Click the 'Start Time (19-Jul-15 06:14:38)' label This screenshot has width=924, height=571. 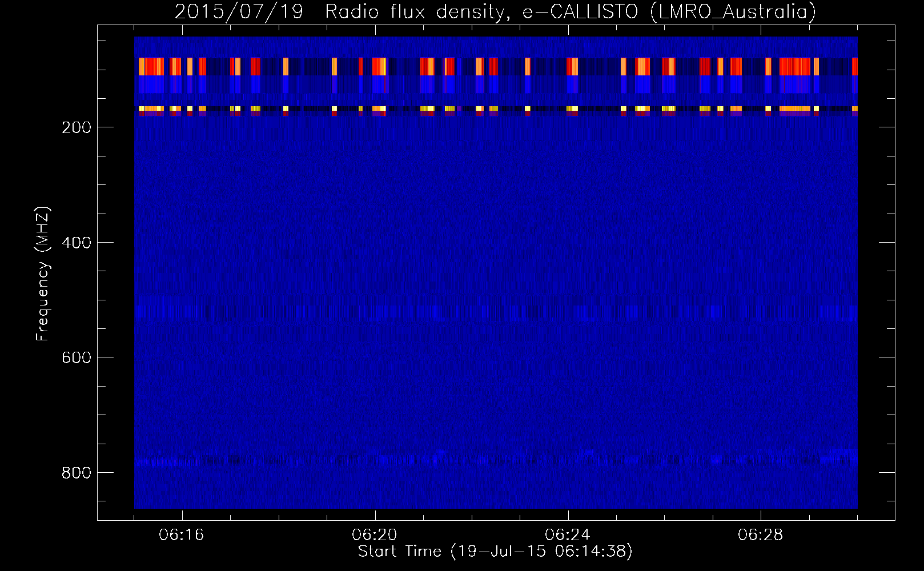(x=495, y=552)
